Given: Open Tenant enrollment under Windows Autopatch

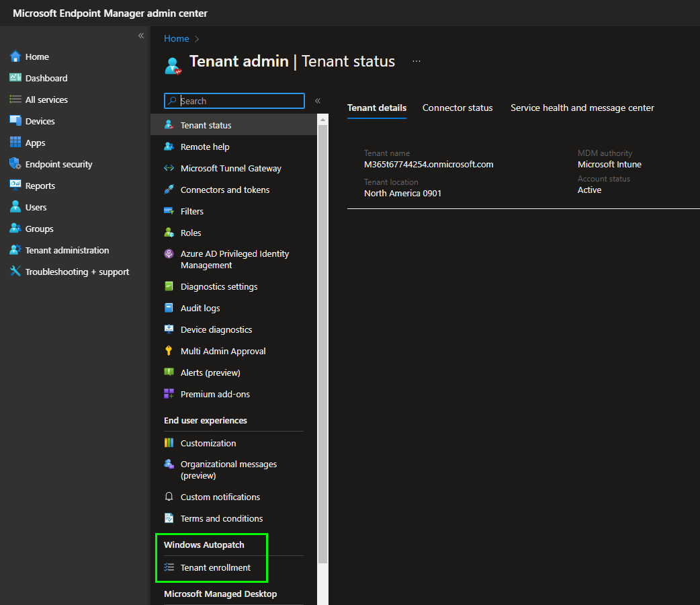Looking at the screenshot, I should point(215,567).
